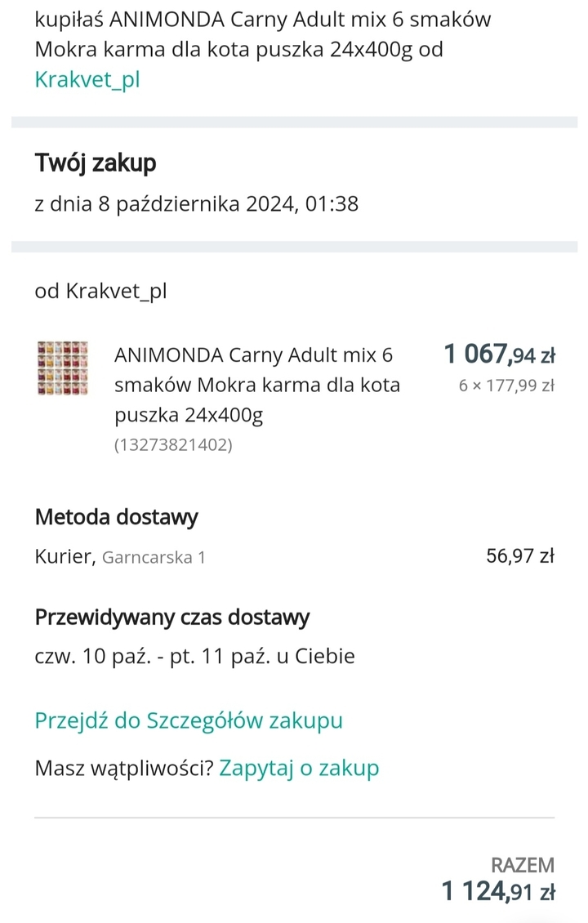Click the item price 1 067,94 zł
Viewport: 588px width, 923px height.
click(499, 354)
